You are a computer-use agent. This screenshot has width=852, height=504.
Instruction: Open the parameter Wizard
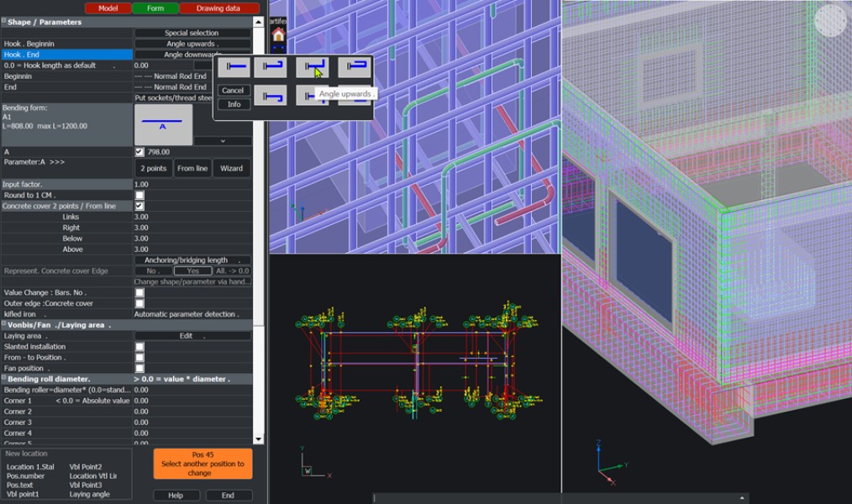click(232, 168)
